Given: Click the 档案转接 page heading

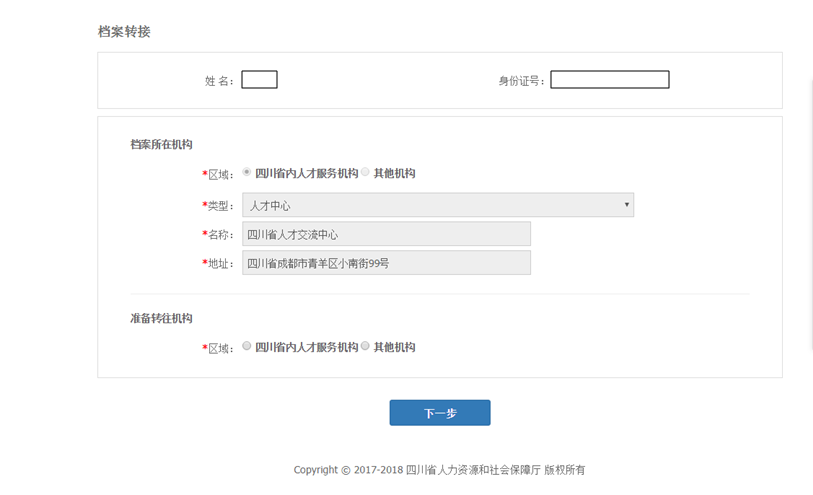Looking at the screenshot, I should point(124,32).
